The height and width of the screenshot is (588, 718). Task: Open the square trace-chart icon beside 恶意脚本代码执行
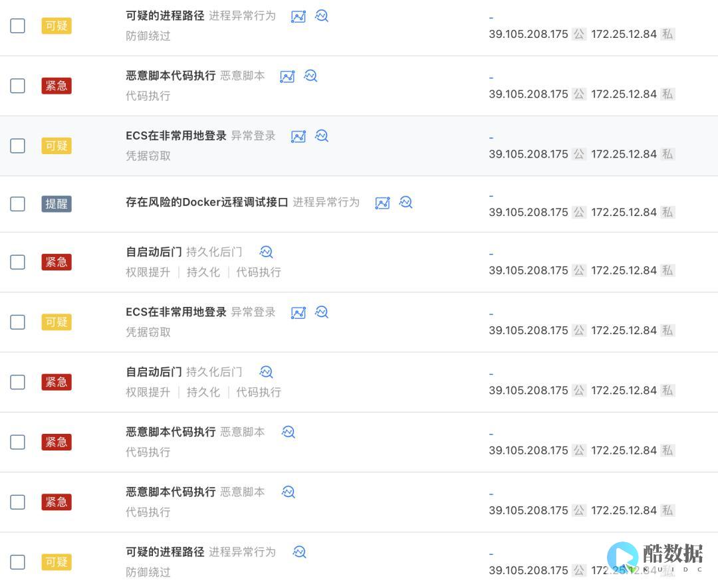coord(288,76)
